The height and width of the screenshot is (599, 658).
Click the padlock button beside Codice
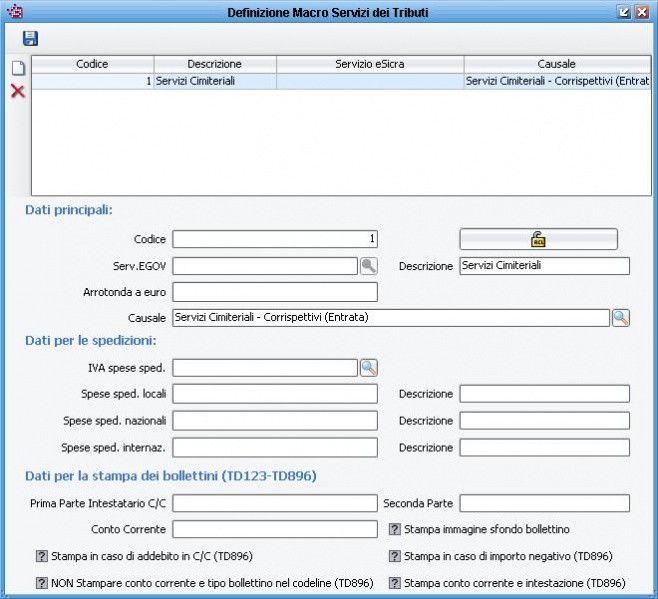click(x=538, y=240)
